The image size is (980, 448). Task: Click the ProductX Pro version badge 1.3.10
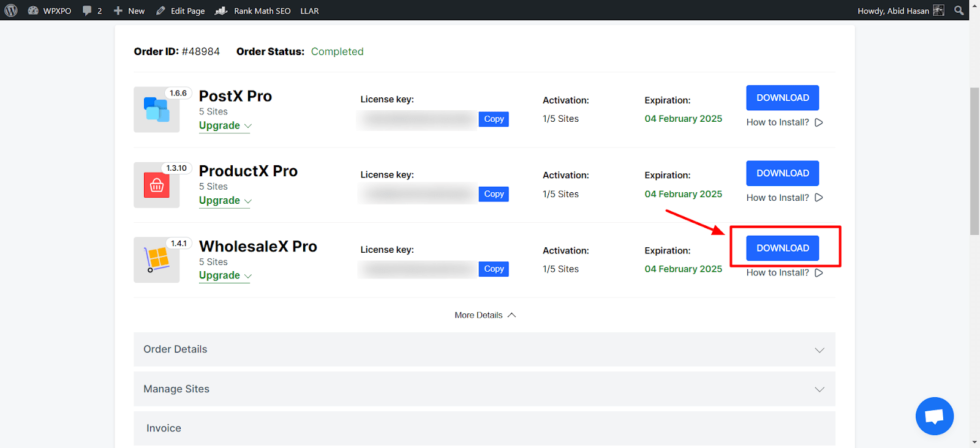pos(176,168)
